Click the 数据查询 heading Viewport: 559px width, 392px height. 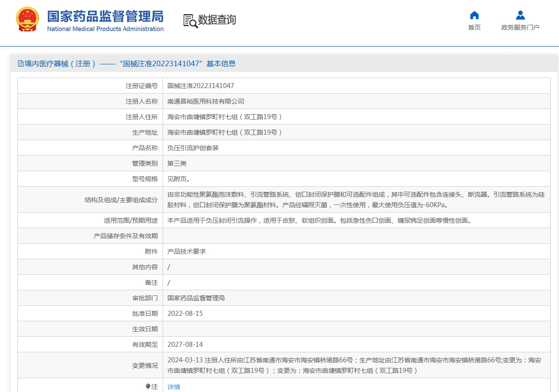click(x=217, y=20)
